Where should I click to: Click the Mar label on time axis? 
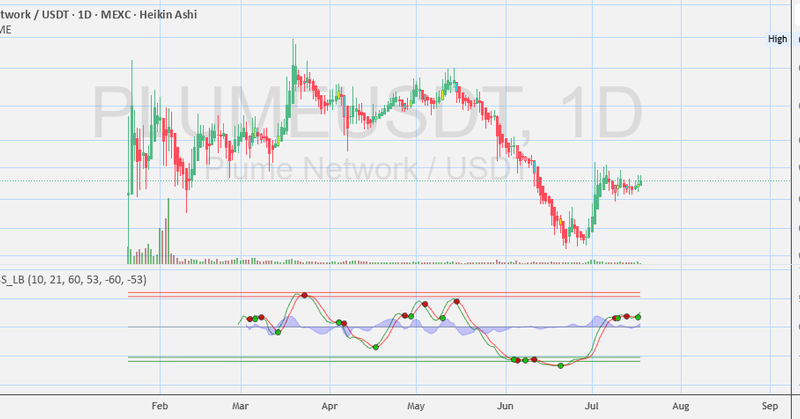coord(240,406)
